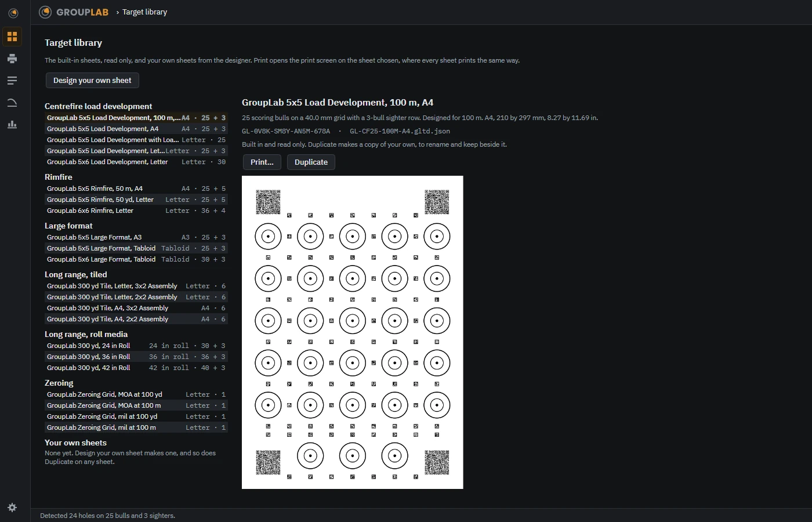Select GroupLab 300 yd, 42 in Roll
Viewport: 812px width, 522px height.
(x=136, y=368)
